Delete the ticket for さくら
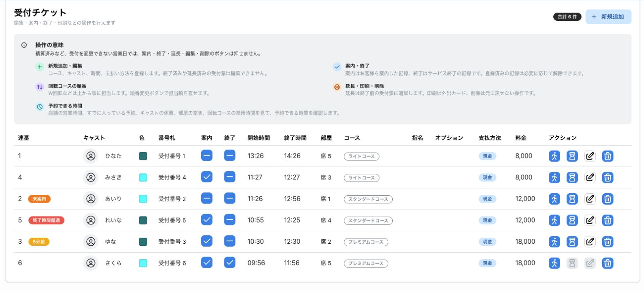This screenshot has height=293, width=644. pos(608,263)
